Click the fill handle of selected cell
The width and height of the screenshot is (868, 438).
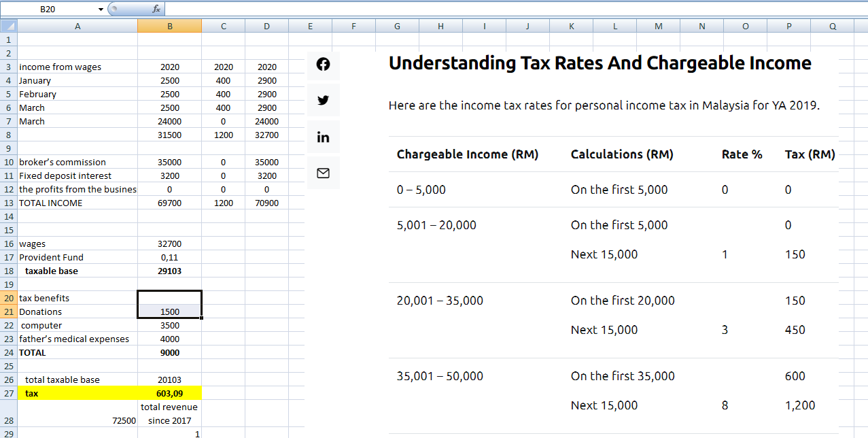(x=202, y=318)
